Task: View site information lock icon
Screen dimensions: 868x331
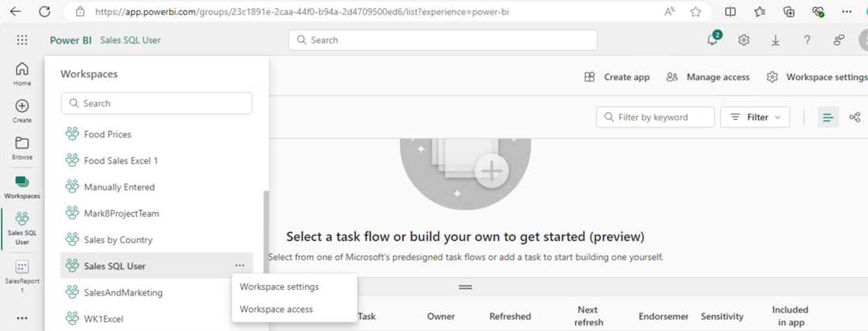Action: click(x=81, y=11)
